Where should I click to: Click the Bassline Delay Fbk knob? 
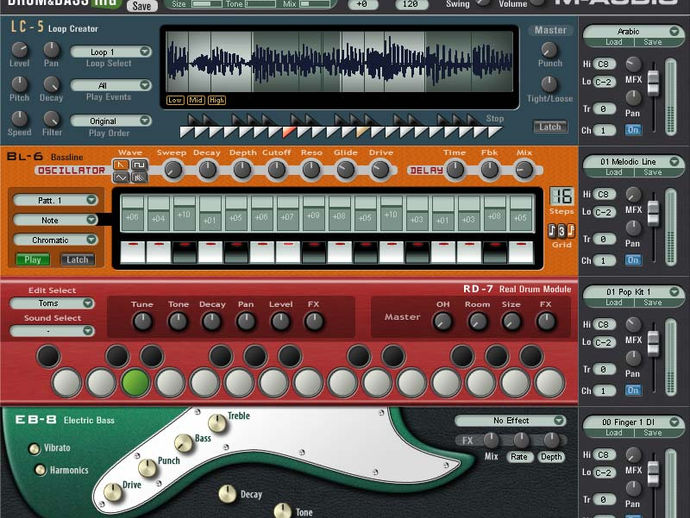tap(489, 169)
